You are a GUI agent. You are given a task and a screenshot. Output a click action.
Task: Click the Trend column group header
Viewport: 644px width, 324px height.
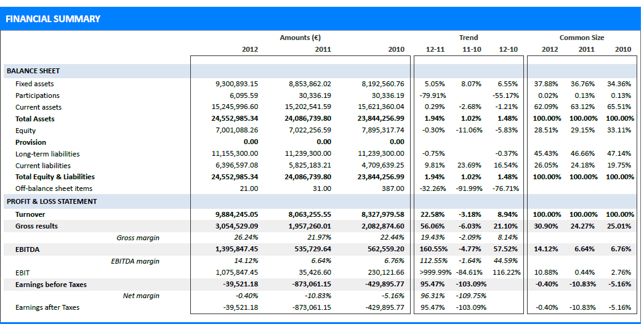click(x=468, y=38)
